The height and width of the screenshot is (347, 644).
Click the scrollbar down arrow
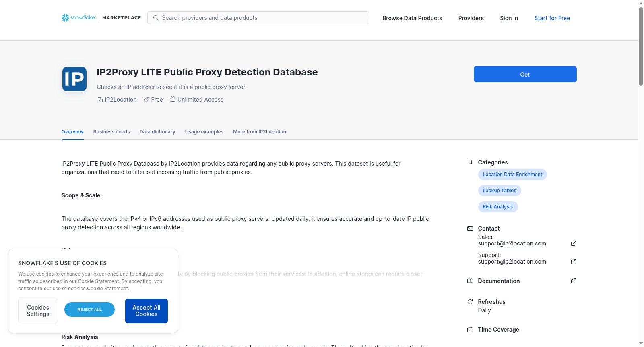coord(641,343)
